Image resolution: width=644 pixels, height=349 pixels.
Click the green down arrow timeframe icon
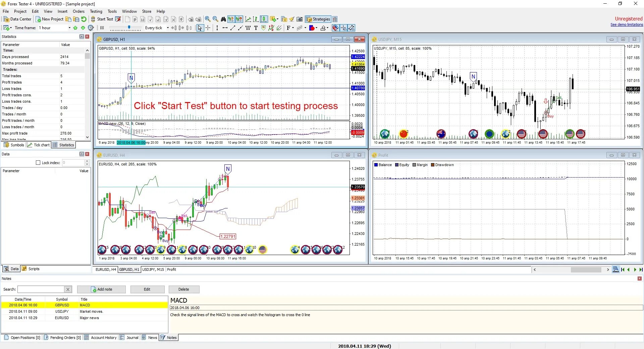coord(83,28)
